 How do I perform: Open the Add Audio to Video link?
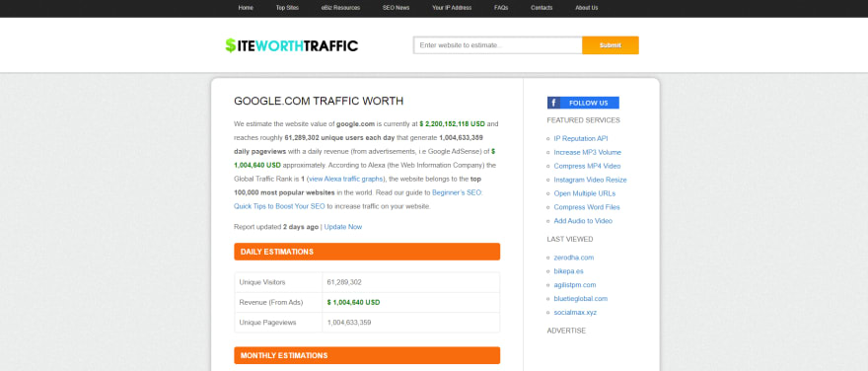coord(583,221)
